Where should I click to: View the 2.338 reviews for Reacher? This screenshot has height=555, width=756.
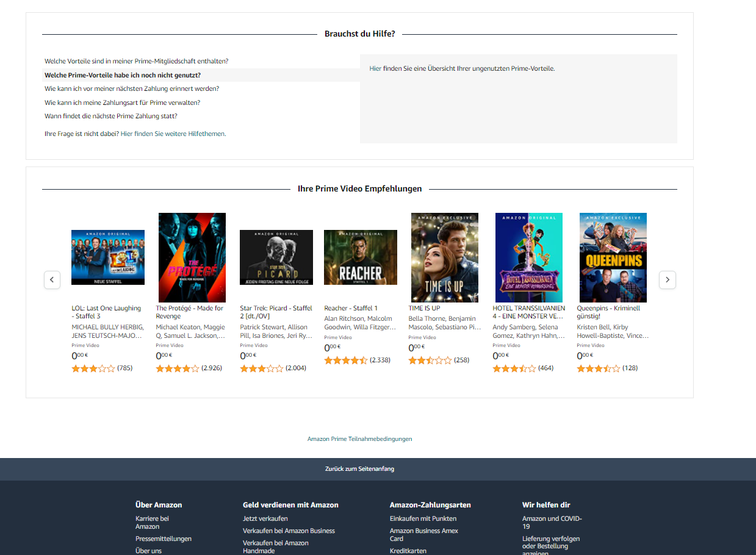tap(380, 360)
